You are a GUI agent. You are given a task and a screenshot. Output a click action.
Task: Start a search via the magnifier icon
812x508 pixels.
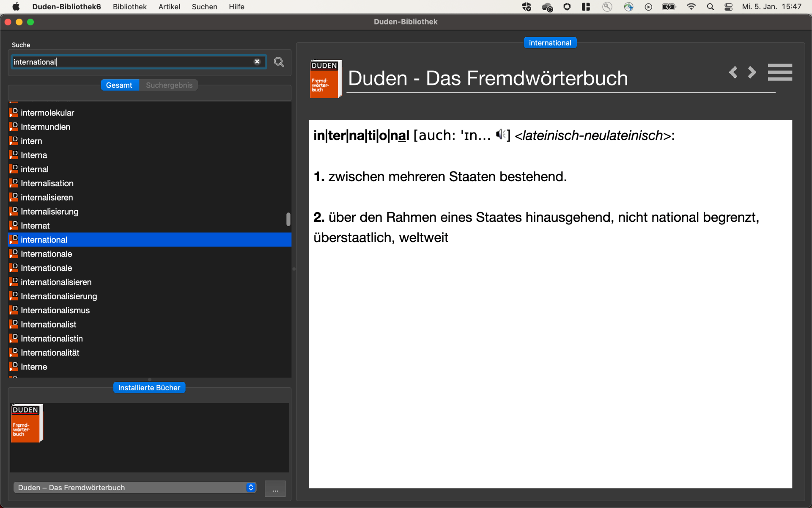[x=279, y=62]
